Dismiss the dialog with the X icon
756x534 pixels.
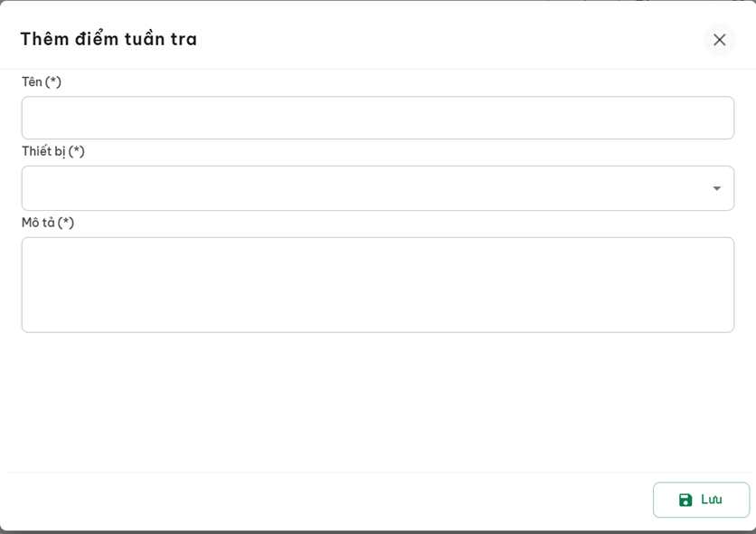click(719, 40)
